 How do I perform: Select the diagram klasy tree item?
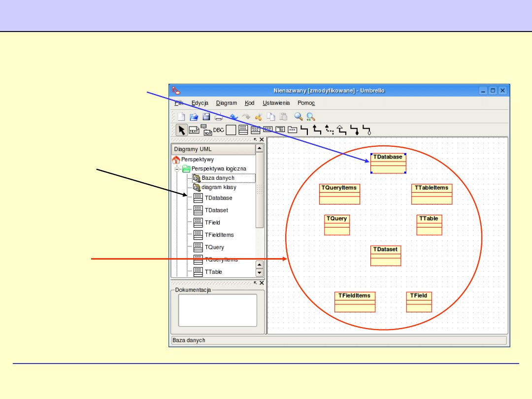pos(218,187)
